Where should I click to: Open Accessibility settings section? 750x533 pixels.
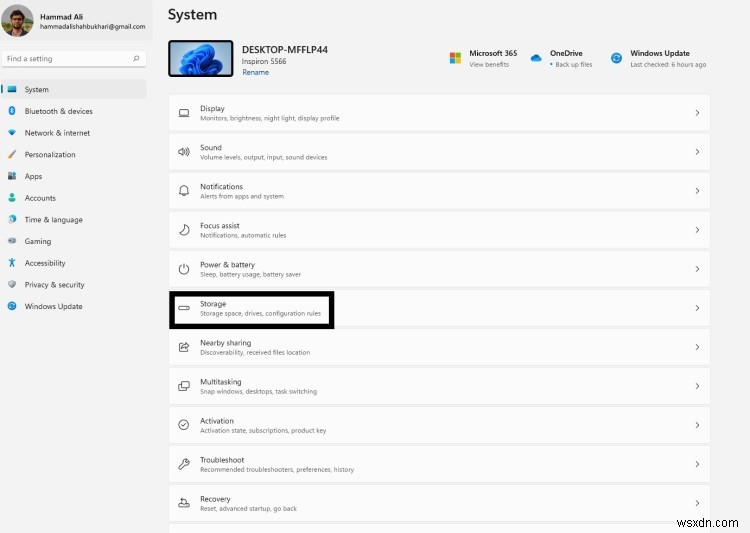[74, 263]
